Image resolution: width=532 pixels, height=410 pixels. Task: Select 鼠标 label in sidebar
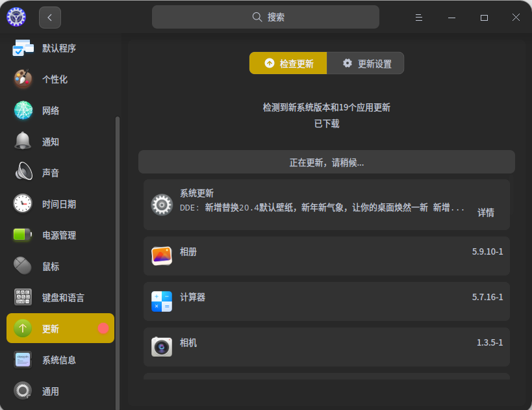(x=51, y=267)
